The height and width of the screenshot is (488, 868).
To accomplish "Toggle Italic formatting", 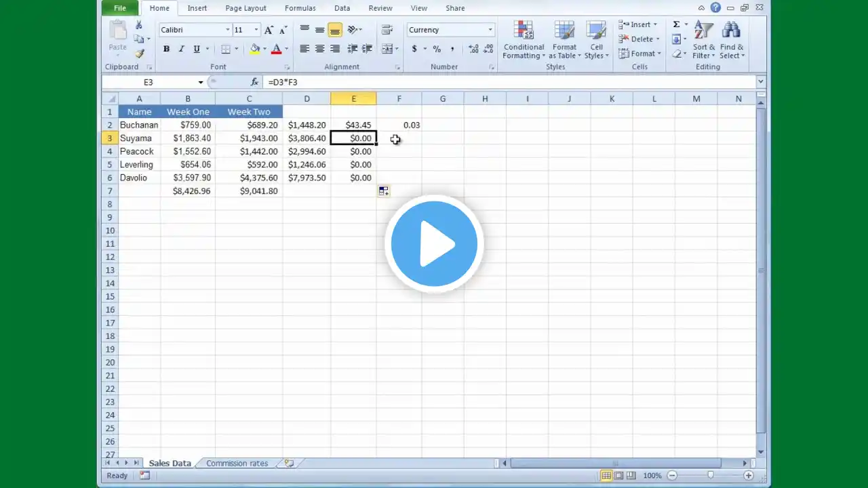I will (181, 49).
